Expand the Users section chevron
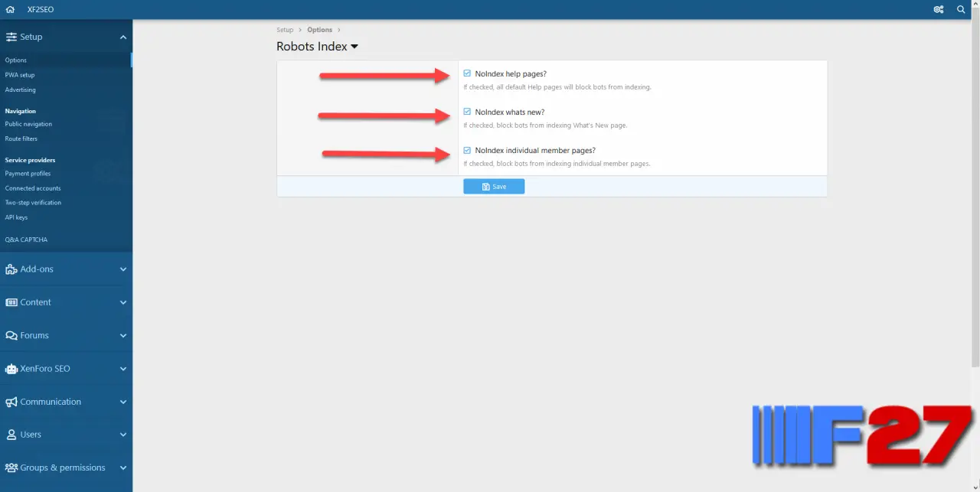The height and width of the screenshot is (492, 980). point(123,435)
